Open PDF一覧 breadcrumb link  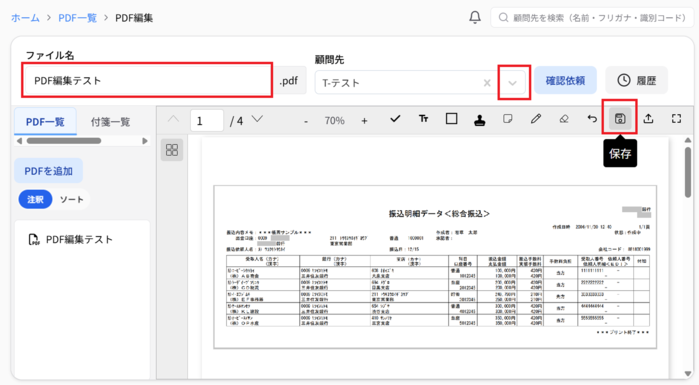click(78, 18)
